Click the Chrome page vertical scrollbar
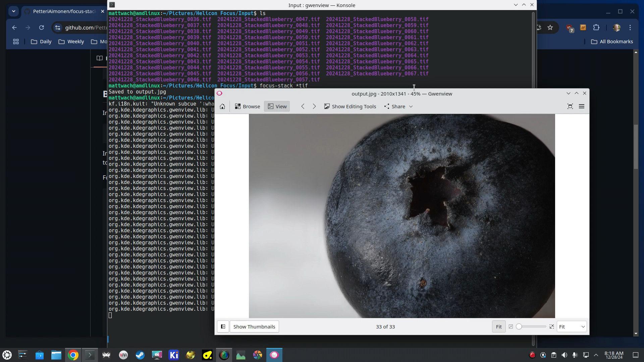644x362 pixels. 636,147
